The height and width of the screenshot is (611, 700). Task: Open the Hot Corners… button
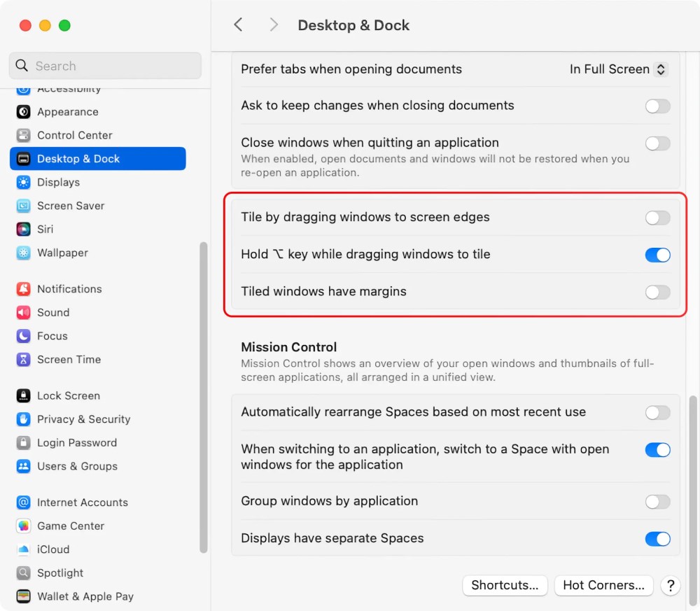click(x=603, y=585)
